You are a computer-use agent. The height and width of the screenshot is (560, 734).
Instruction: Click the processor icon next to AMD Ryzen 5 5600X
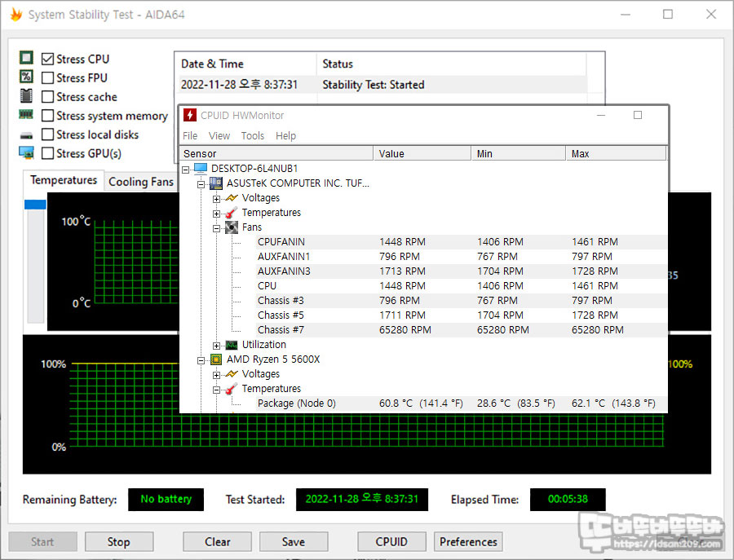click(216, 359)
